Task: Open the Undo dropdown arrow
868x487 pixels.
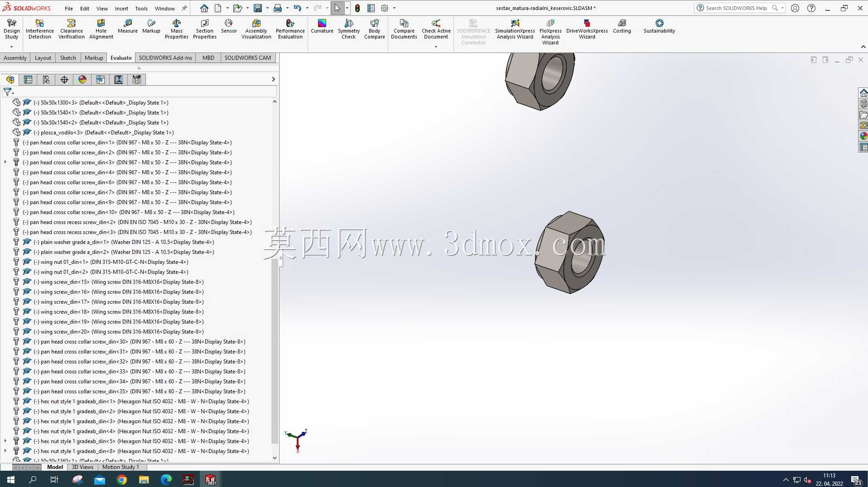Action: 307,8
